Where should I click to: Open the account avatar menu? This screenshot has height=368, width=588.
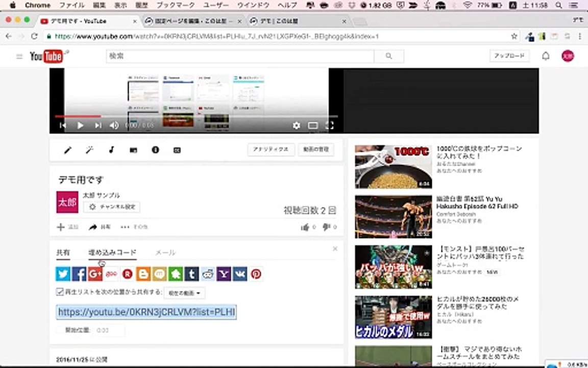(x=568, y=56)
